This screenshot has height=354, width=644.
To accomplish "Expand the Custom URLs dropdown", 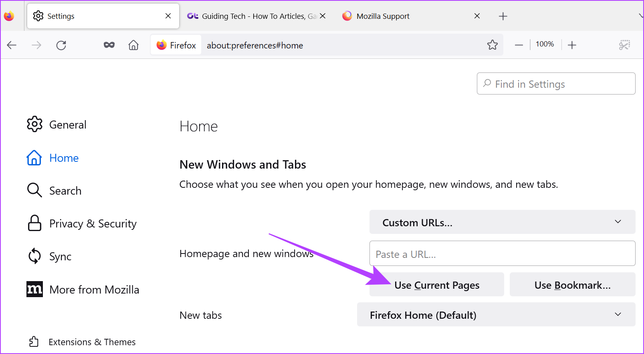I will pyautogui.click(x=502, y=222).
